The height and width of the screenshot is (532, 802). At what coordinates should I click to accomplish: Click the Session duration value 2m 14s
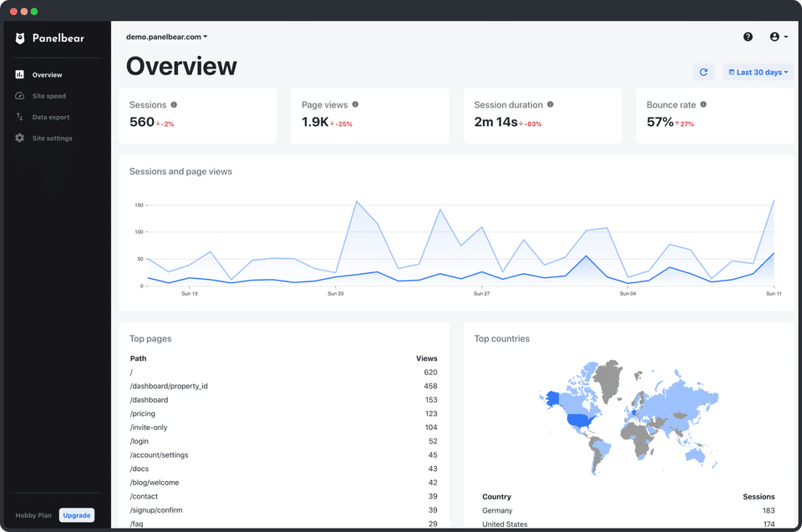pyautogui.click(x=495, y=122)
